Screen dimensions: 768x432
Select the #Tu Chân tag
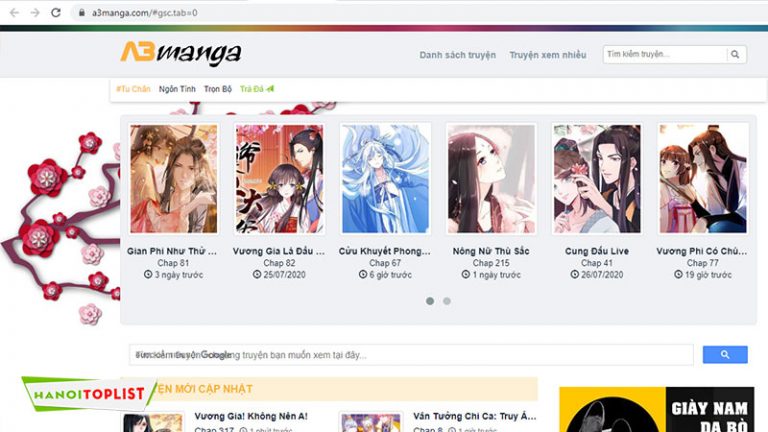(133, 89)
